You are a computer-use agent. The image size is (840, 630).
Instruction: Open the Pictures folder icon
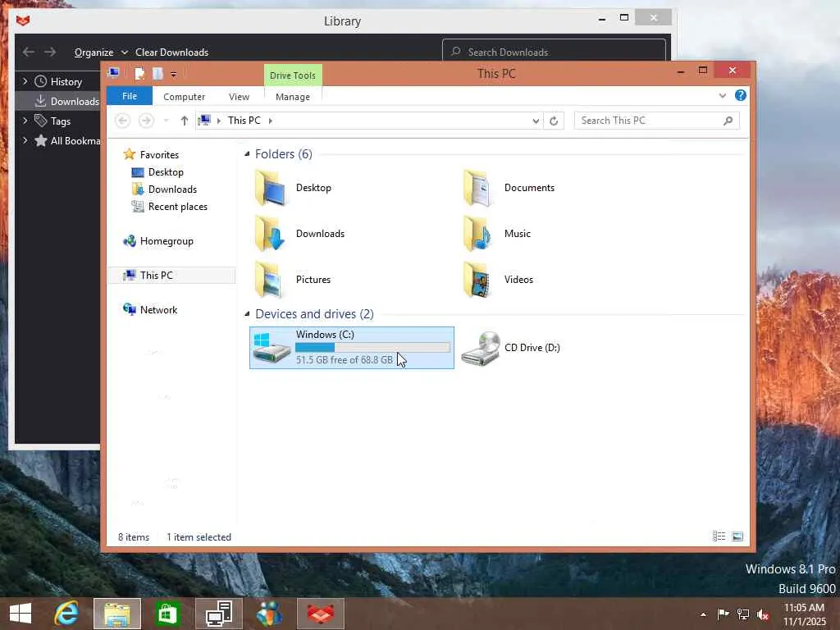tap(269, 280)
